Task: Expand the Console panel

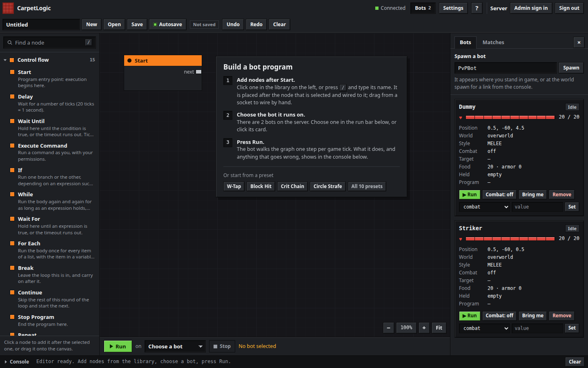Action: [17, 361]
